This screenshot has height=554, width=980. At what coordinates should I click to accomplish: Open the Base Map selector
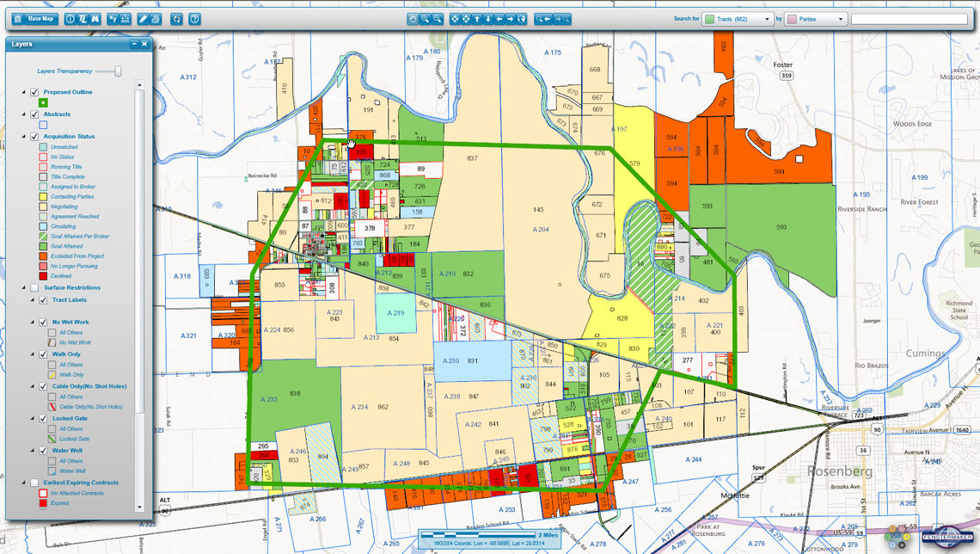pyautogui.click(x=36, y=18)
